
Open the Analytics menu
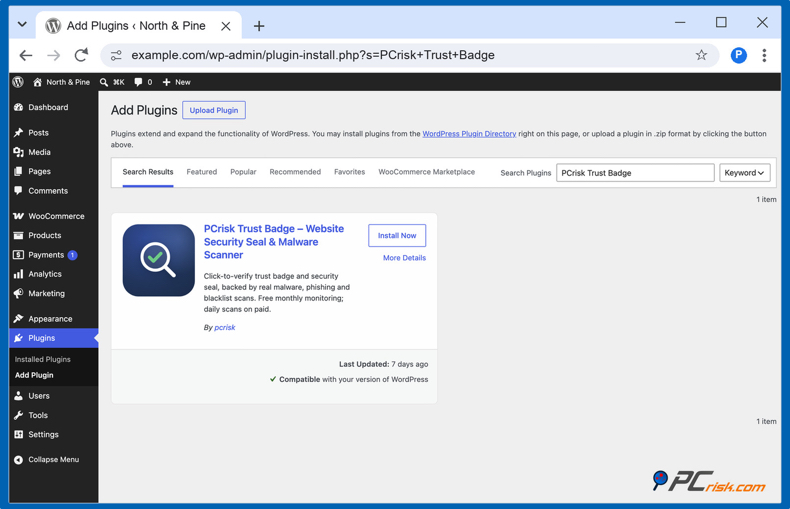click(53, 274)
